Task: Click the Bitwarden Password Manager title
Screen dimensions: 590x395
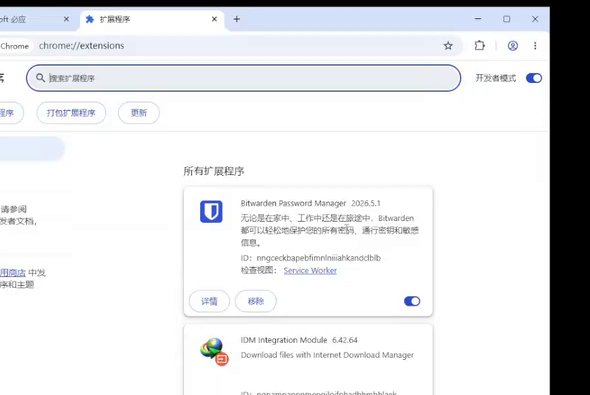Action: click(293, 203)
